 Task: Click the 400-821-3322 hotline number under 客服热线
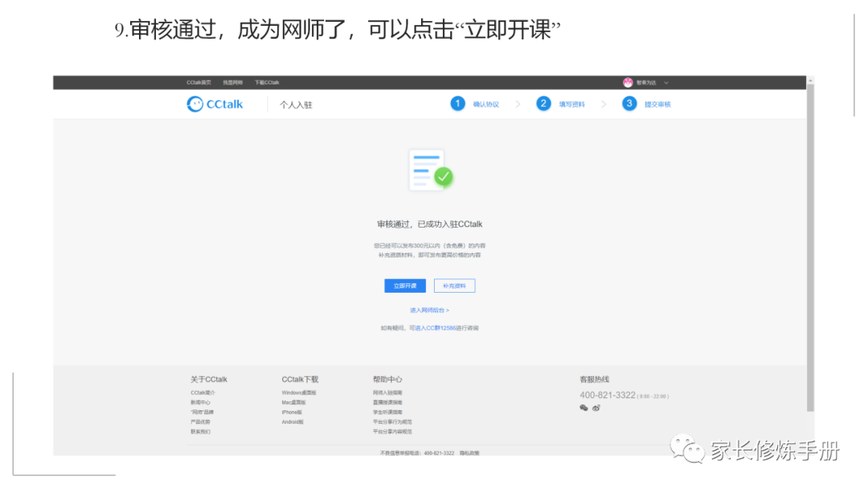tap(608, 396)
